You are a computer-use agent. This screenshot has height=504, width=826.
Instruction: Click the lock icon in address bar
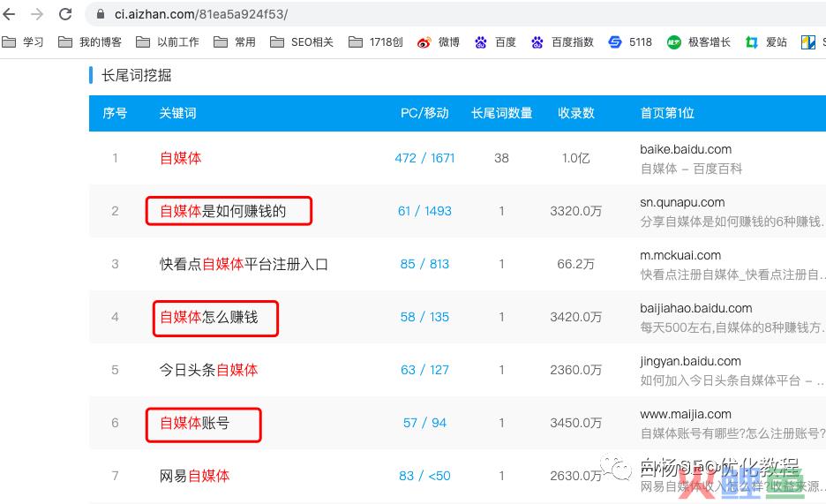(x=100, y=14)
